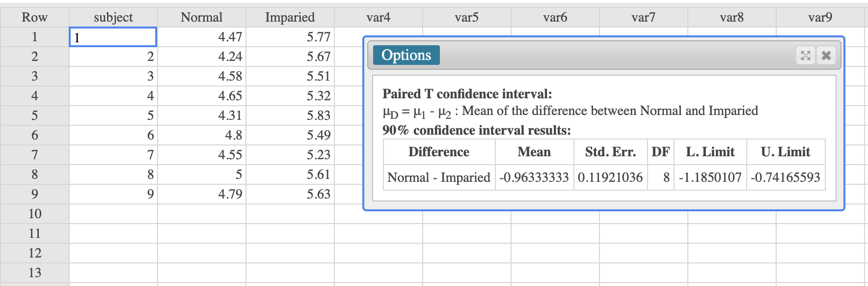Click the Normal cell with value 5
The height and width of the screenshot is (286, 868).
coord(201,174)
